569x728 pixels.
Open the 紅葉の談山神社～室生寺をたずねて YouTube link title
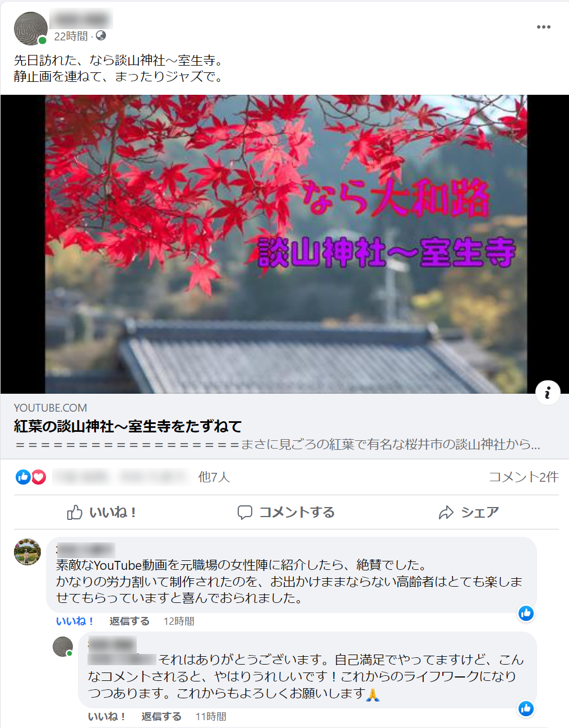coord(128,426)
